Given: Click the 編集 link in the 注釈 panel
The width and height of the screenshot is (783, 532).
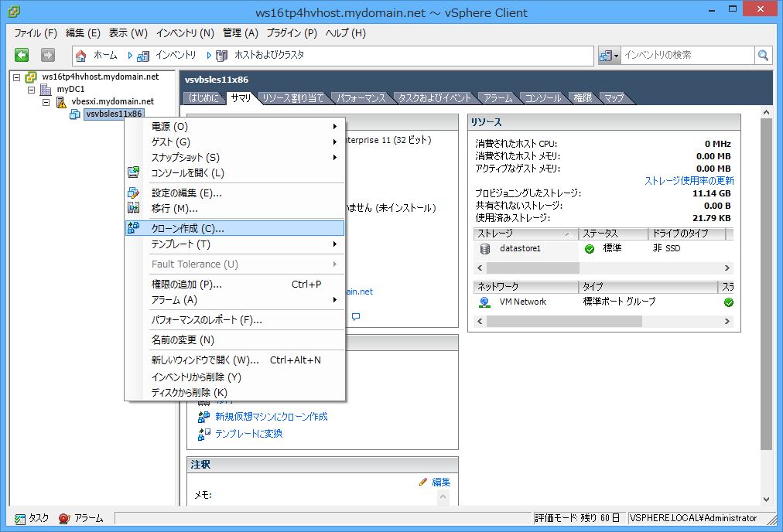Looking at the screenshot, I should click(x=441, y=482).
